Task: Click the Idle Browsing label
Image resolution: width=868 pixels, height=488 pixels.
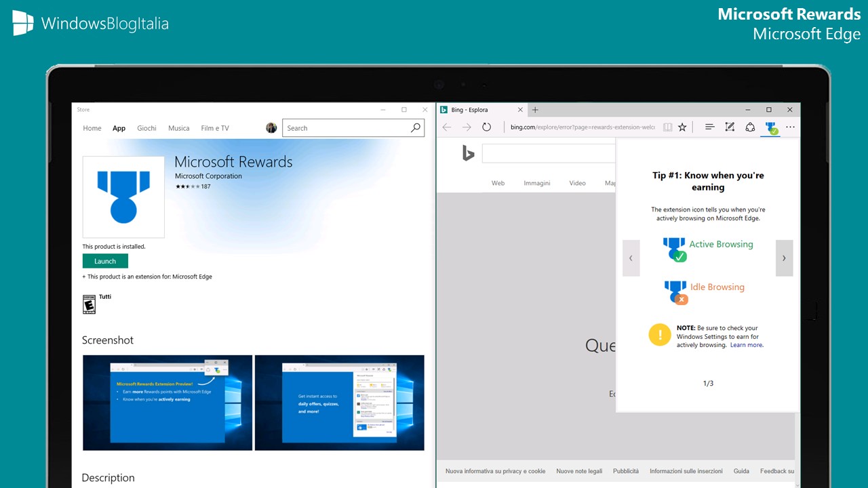Action: pyautogui.click(x=717, y=287)
